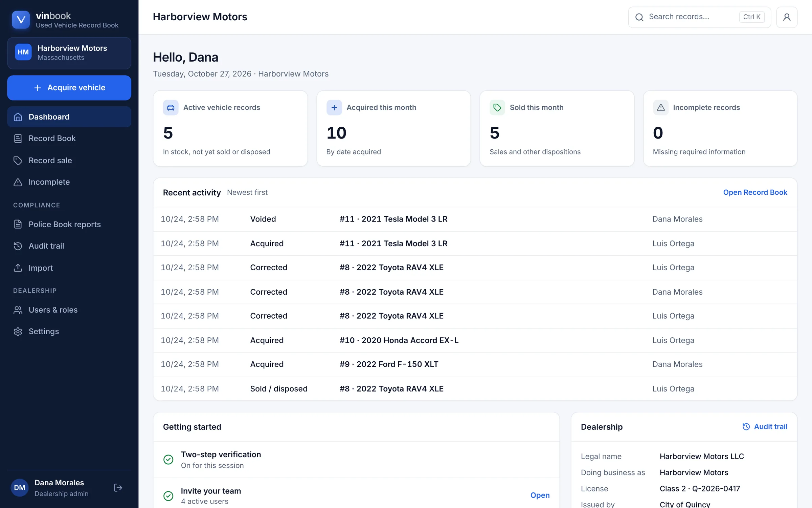Click the Sold / disposed #8 Toyota RAV4 row
The height and width of the screenshot is (508, 812).
[x=475, y=389]
